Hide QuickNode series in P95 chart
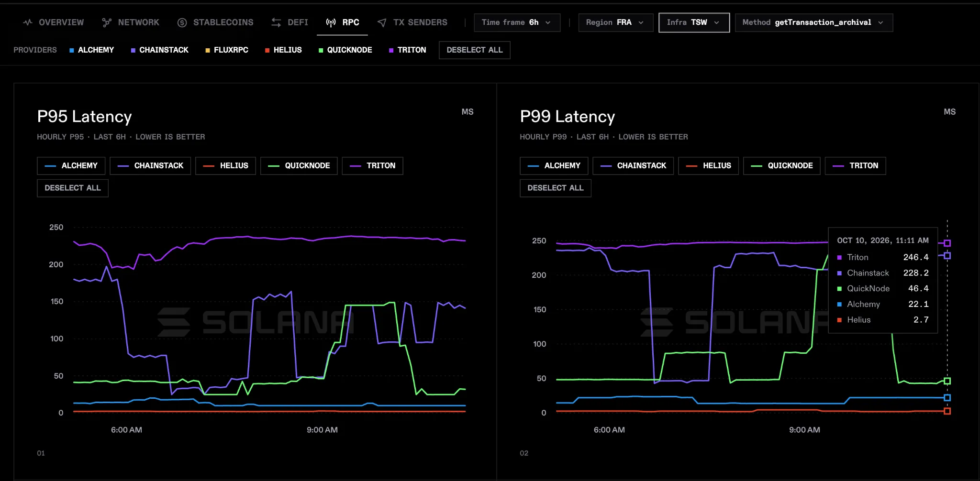Viewport: 980px width, 481px height. 299,165
